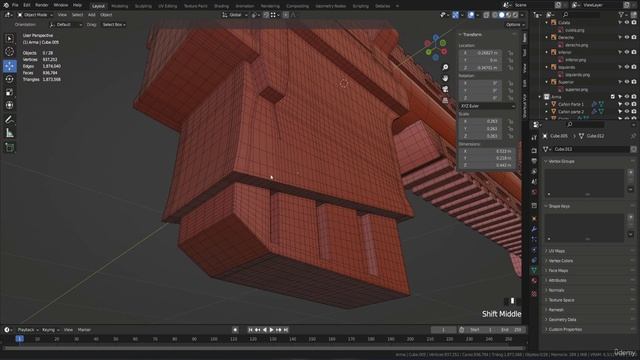Expand the Vertex Colors panel
This screenshot has height=360, width=640.
560,261
